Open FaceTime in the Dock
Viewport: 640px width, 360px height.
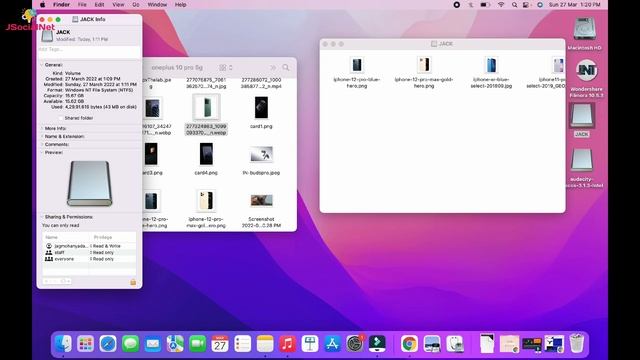click(x=198, y=343)
